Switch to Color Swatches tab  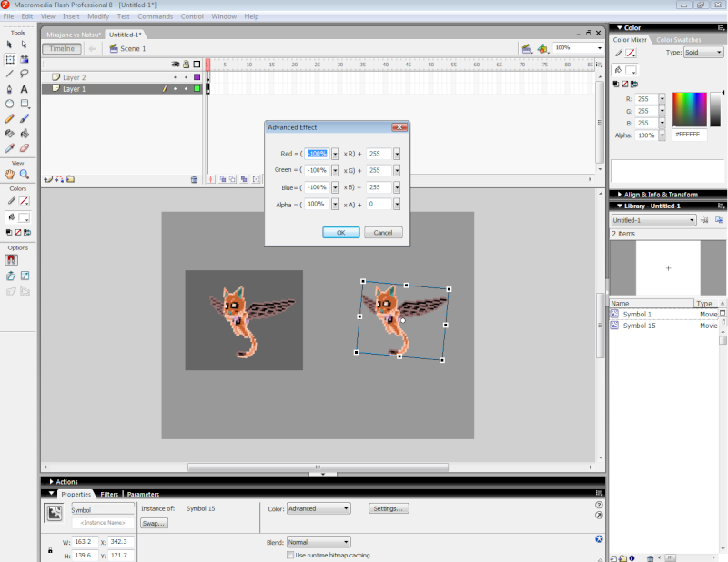[x=678, y=40]
